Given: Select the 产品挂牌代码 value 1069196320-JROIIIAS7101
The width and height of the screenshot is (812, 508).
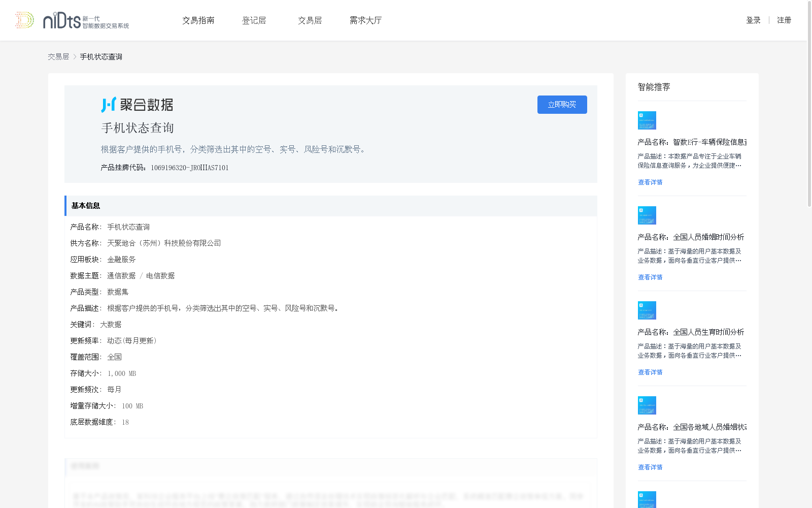Looking at the screenshot, I should coord(190,168).
